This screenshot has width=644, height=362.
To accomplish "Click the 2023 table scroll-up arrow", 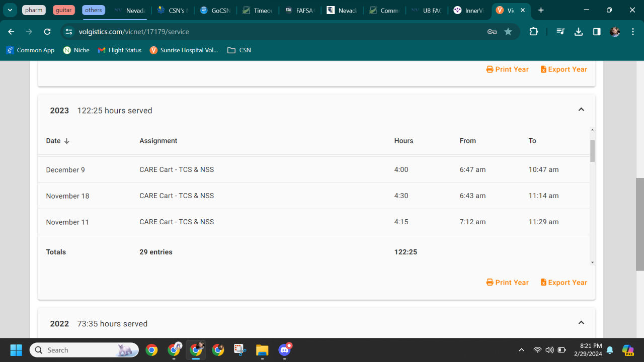I will (592, 130).
